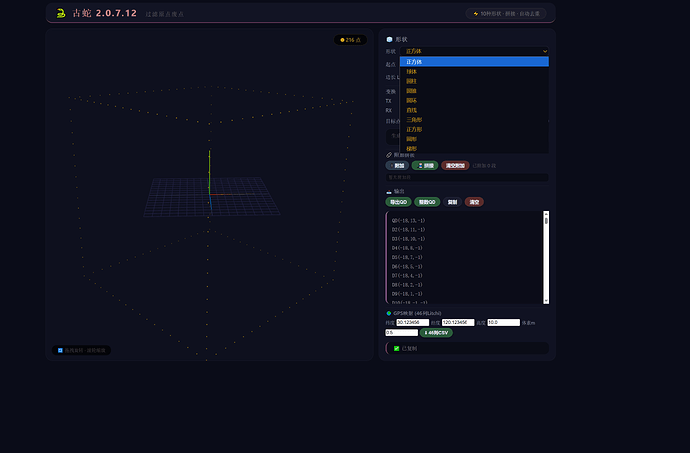Select 圆锥 shape option
The width and height of the screenshot is (690, 453).
pyautogui.click(x=474, y=91)
